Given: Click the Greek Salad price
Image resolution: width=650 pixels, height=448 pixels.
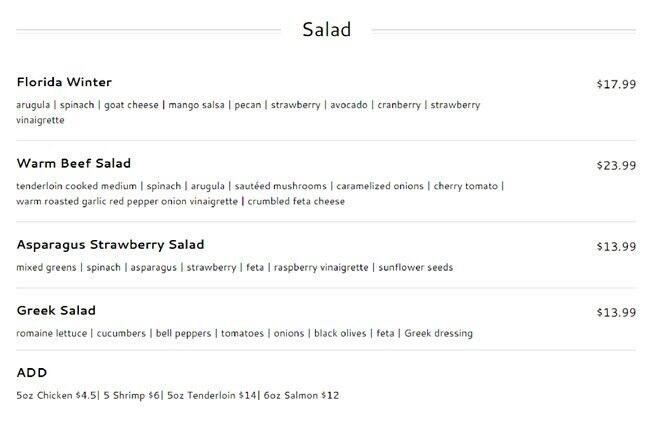Looking at the screenshot, I should tap(615, 312).
